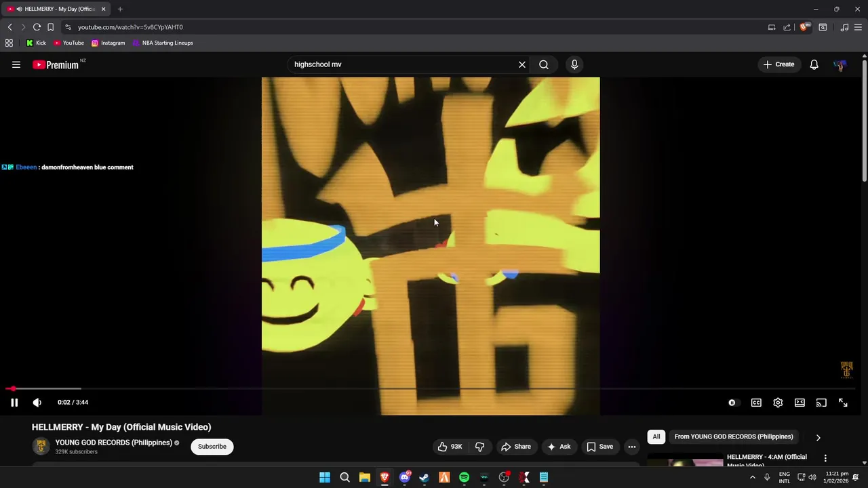Open NBA Starting Lineups bookmark
This screenshot has height=488, width=868.
click(163, 43)
